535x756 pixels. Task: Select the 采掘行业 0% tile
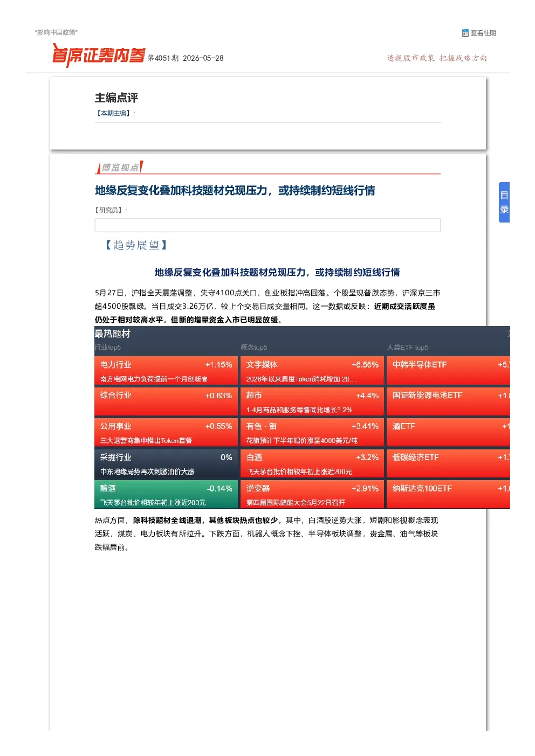pyautogui.click(x=166, y=464)
